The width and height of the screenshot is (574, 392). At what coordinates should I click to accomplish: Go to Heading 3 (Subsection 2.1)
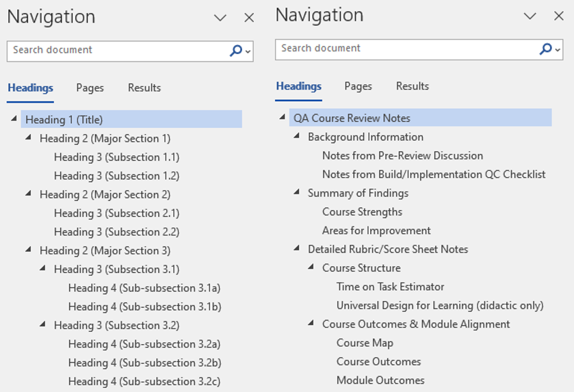coord(117,213)
